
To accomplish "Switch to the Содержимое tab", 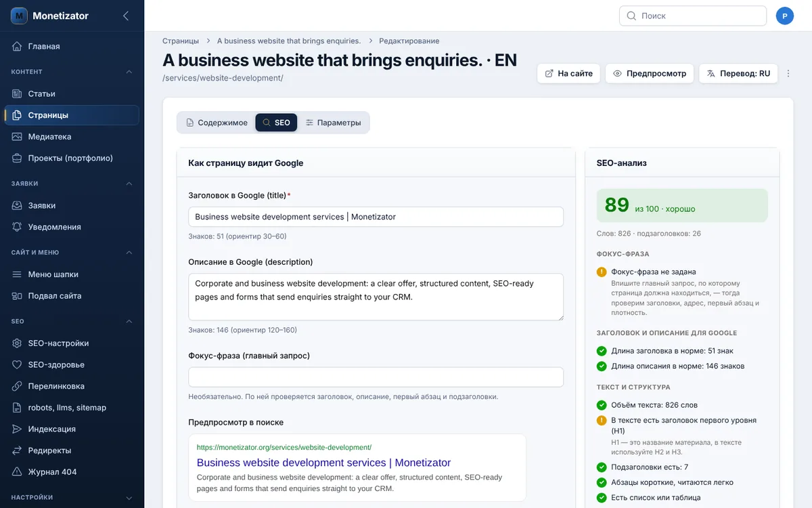I will click(x=217, y=123).
